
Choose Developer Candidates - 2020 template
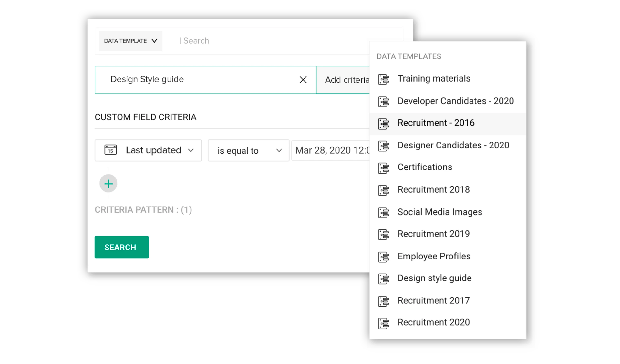click(x=455, y=101)
